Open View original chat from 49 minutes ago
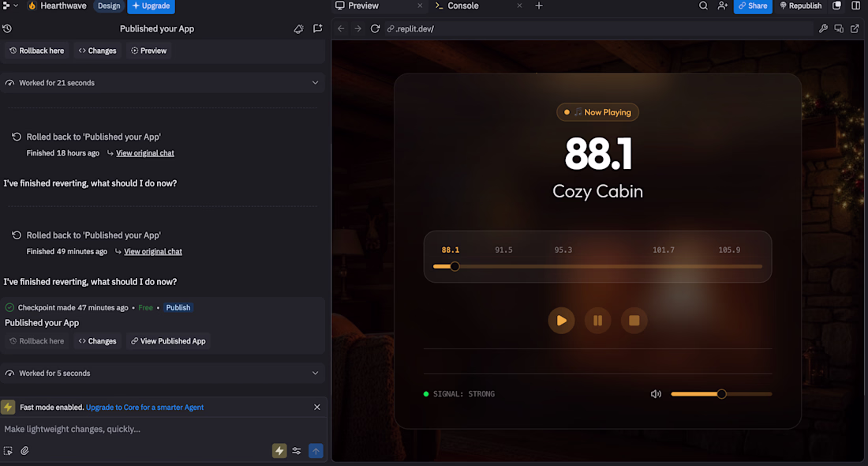868x466 pixels. [153, 252]
